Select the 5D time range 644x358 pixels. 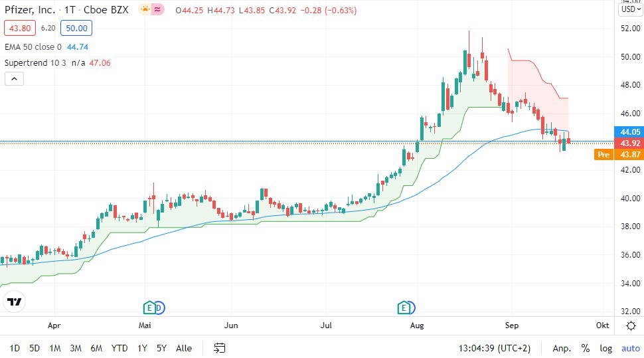[x=35, y=348]
